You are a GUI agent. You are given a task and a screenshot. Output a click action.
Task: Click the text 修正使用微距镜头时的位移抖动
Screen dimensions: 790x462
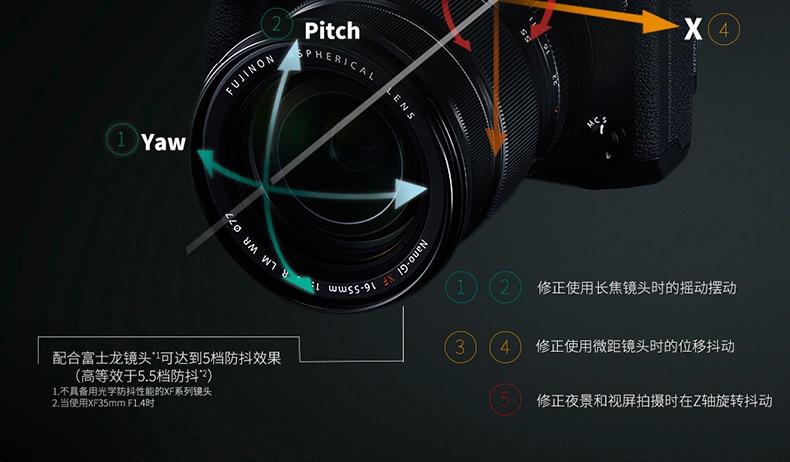[635, 346]
